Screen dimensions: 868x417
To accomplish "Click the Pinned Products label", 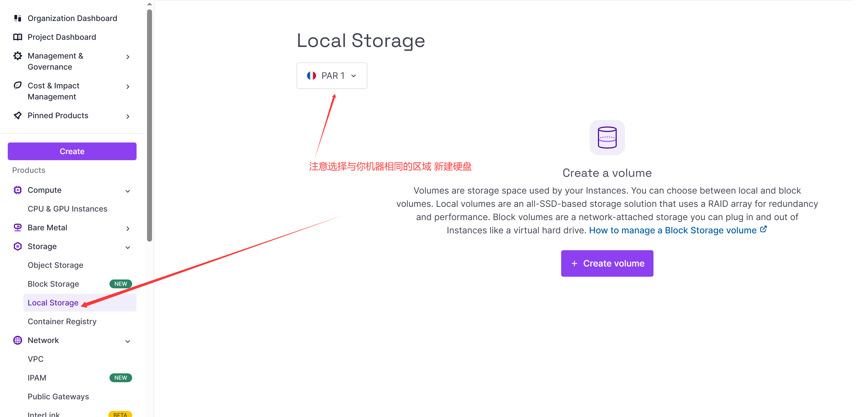I will [x=57, y=115].
